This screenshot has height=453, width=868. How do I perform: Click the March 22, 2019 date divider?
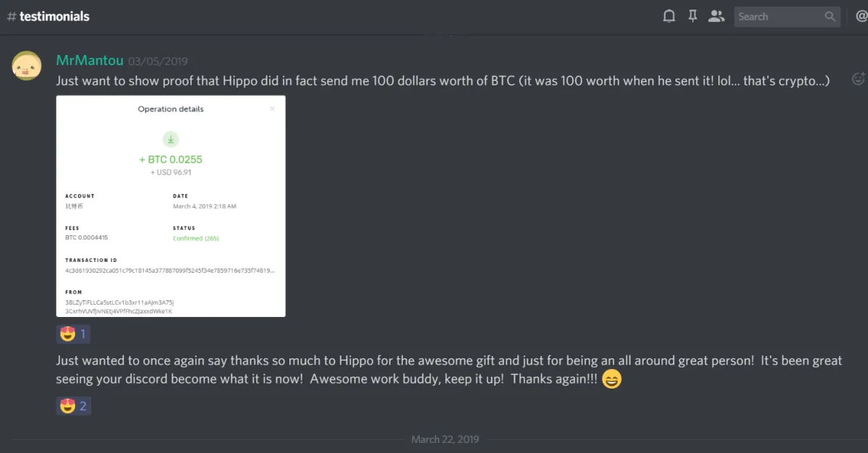tap(445, 439)
